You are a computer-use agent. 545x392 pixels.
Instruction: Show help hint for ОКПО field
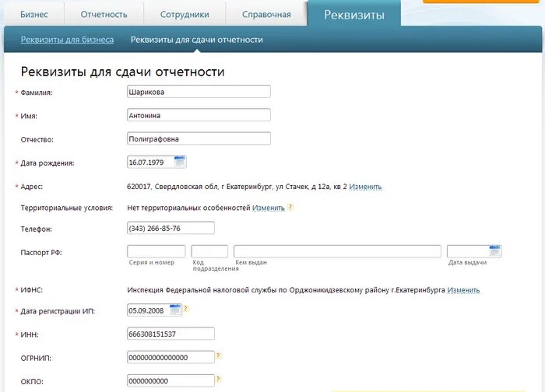coord(218,379)
